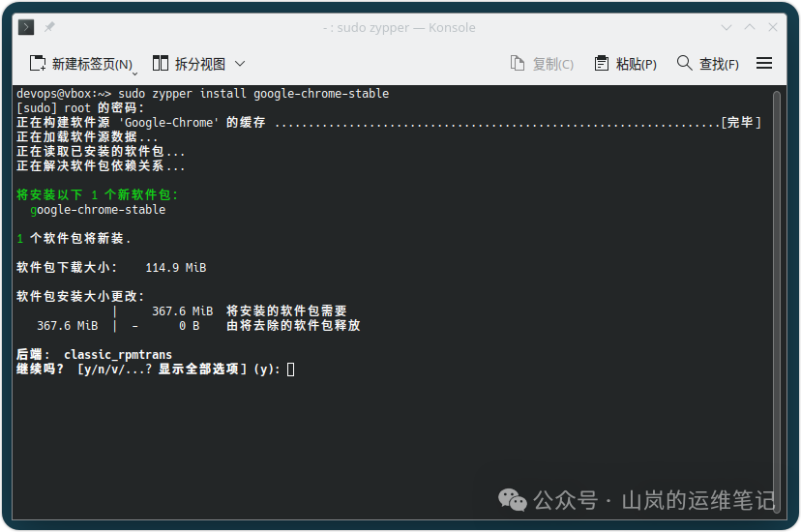Click the green 将安装以下 1 个新软件包 line

click(x=97, y=195)
